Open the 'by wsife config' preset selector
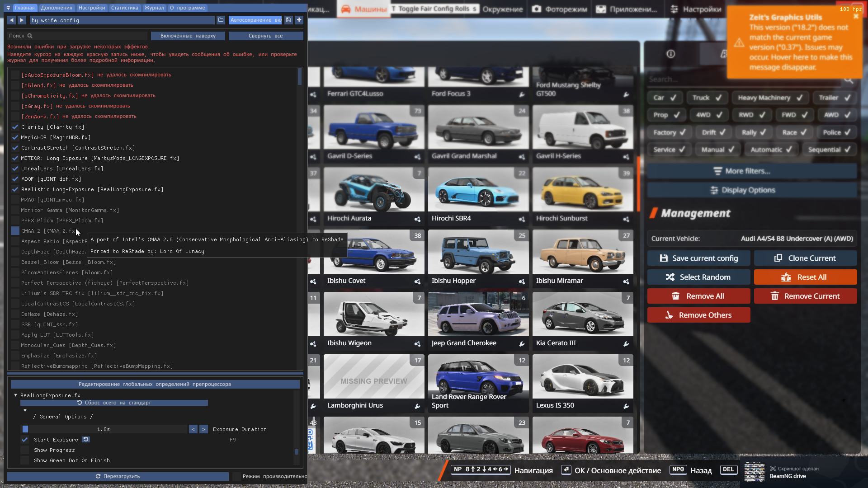This screenshot has width=868, height=488. pyautogui.click(x=122, y=20)
